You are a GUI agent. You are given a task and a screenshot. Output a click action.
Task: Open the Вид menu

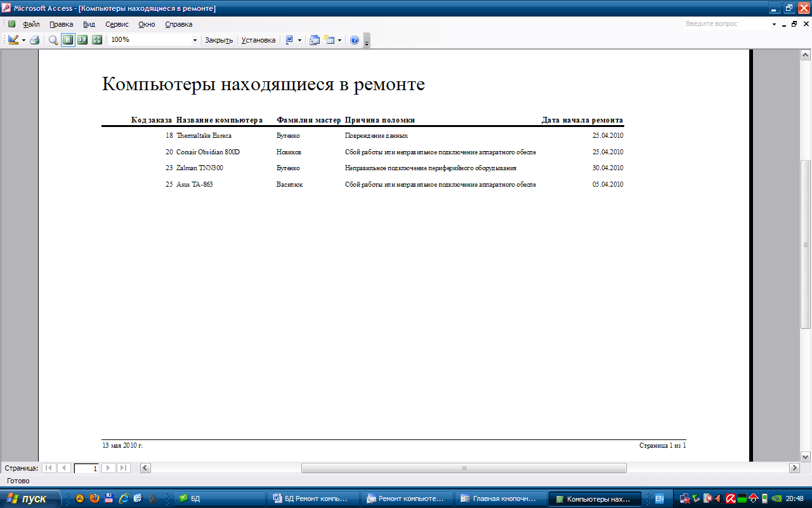point(89,24)
